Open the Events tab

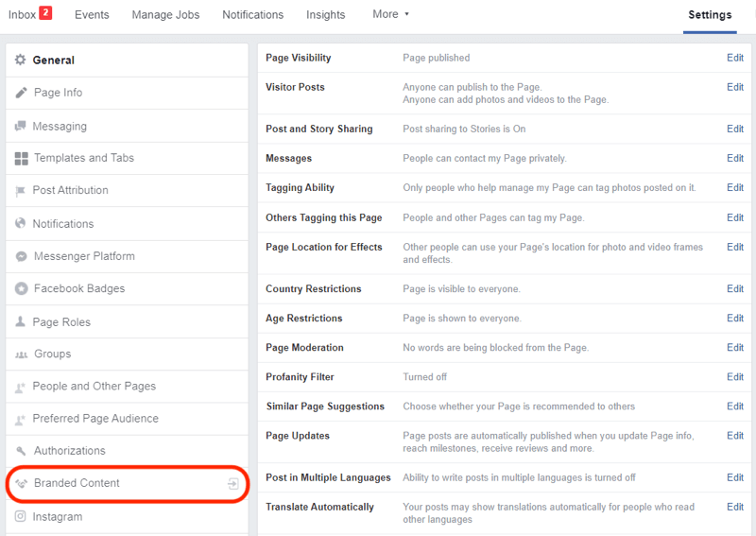92,14
